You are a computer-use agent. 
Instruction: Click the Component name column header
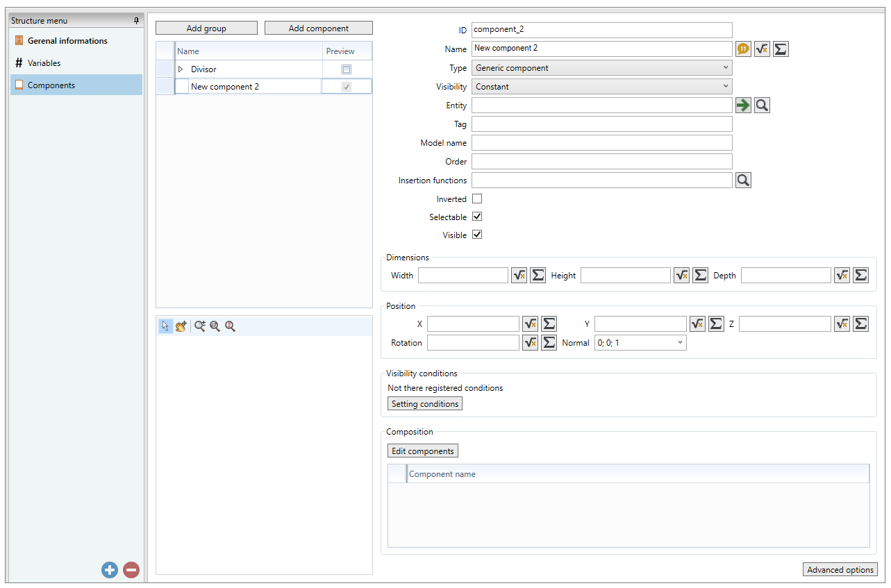click(x=638, y=474)
